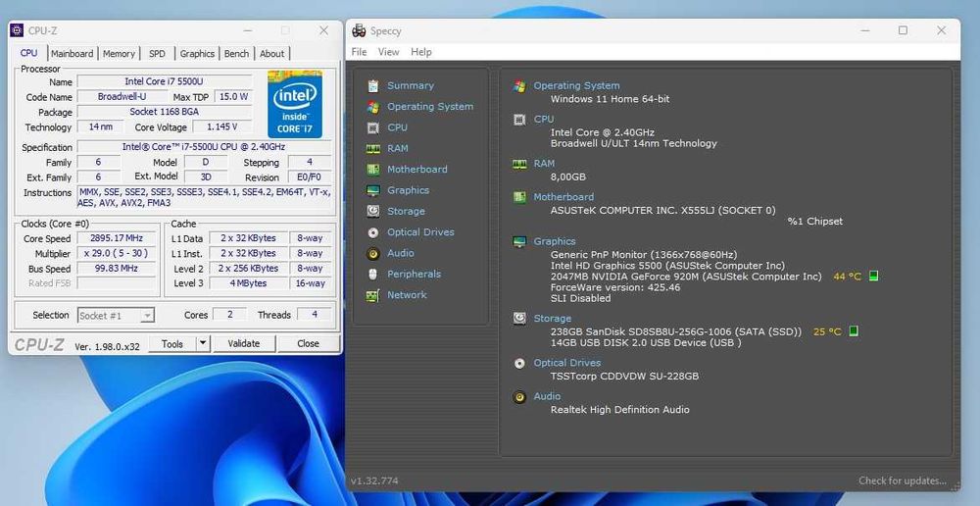The height and width of the screenshot is (506, 980).
Task: Open the Help menu in Speccy
Action: (421, 52)
